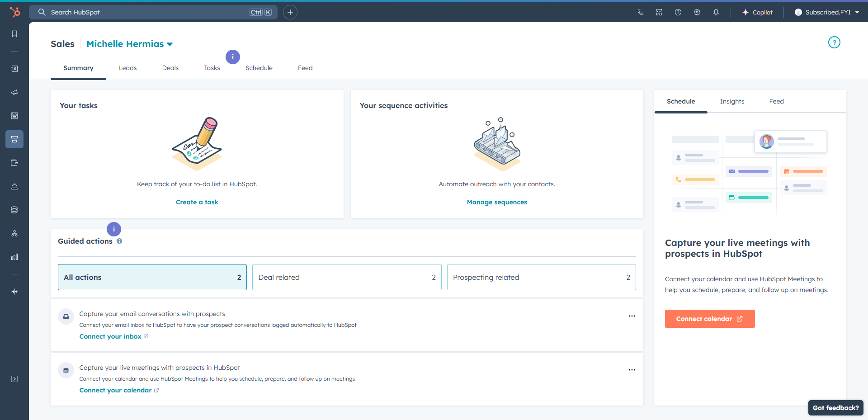868x420 pixels.
Task: Click the Manage sequences link
Action: pyautogui.click(x=497, y=202)
